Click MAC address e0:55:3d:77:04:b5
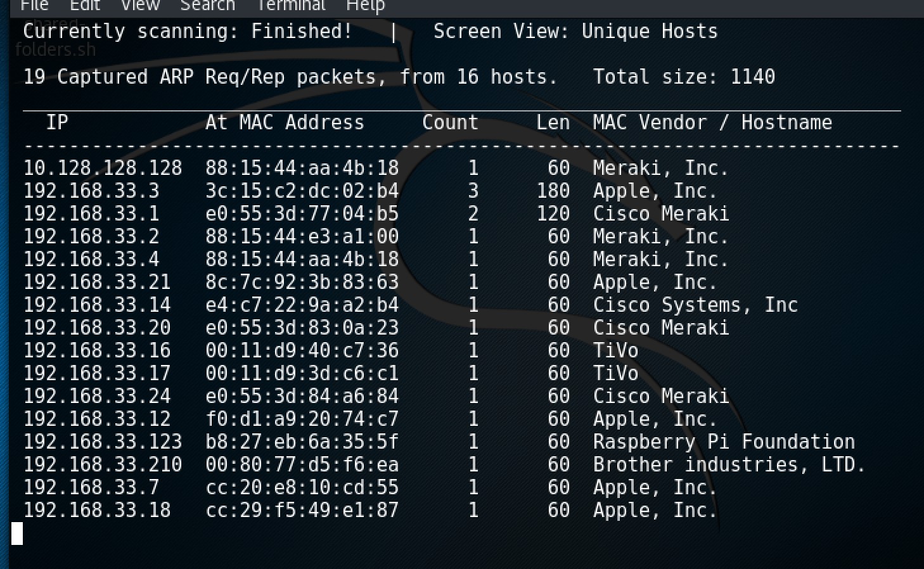 (x=302, y=214)
